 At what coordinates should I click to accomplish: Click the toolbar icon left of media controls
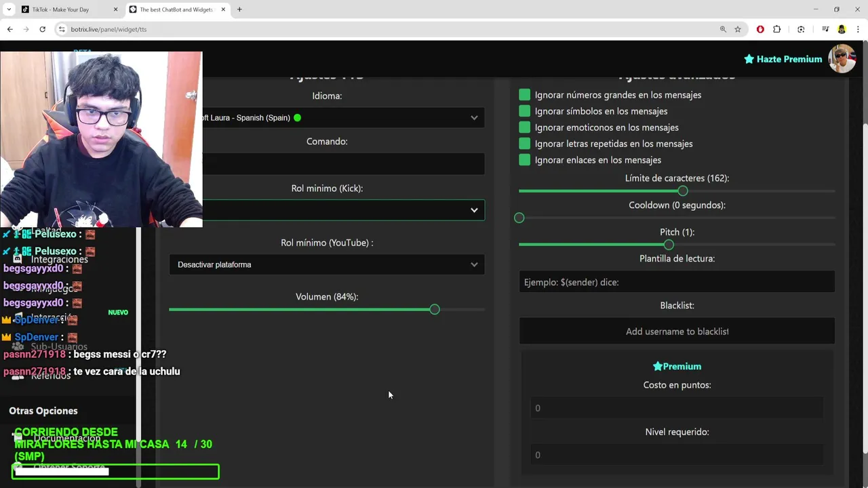pos(801,29)
